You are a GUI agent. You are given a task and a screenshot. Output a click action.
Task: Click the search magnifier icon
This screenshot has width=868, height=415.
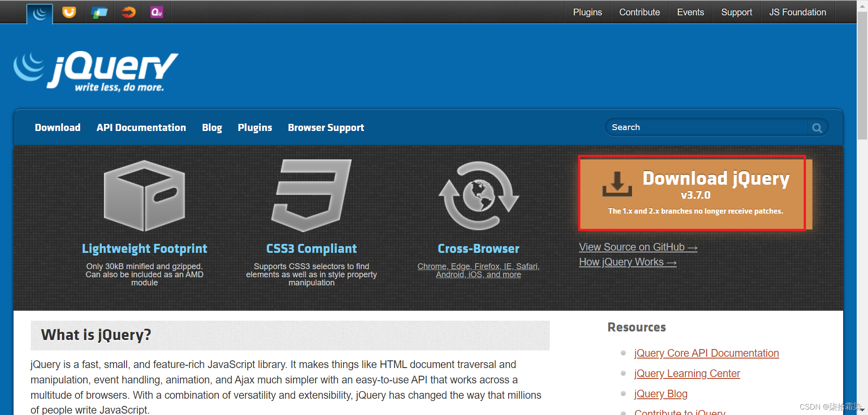click(x=817, y=128)
